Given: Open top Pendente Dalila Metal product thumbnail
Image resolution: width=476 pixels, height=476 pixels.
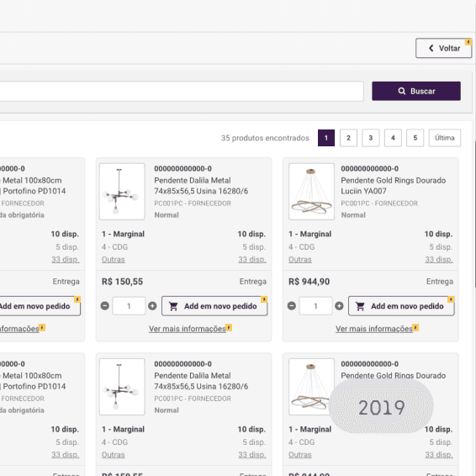Looking at the screenshot, I should coord(122,192).
